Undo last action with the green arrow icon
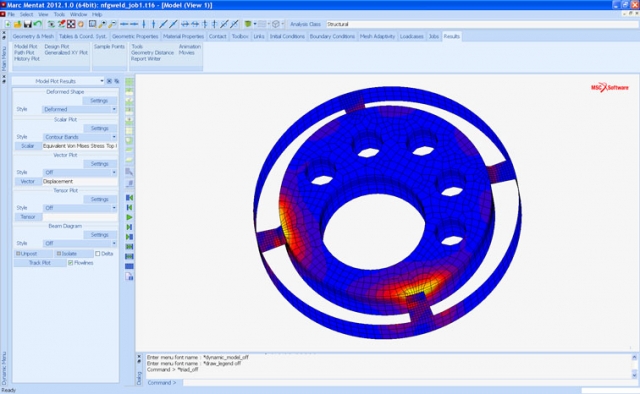The height and width of the screenshot is (394, 640). click(38, 24)
